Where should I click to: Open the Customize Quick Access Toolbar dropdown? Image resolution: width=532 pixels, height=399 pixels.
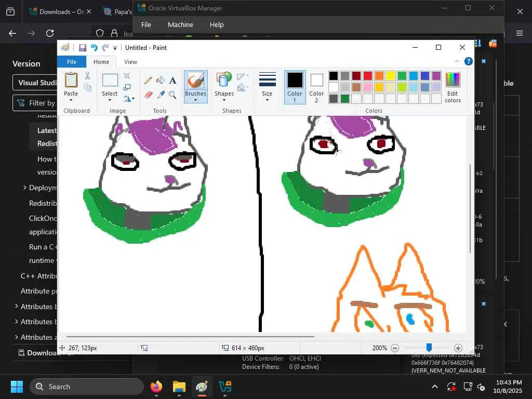pyautogui.click(x=115, y=48)
